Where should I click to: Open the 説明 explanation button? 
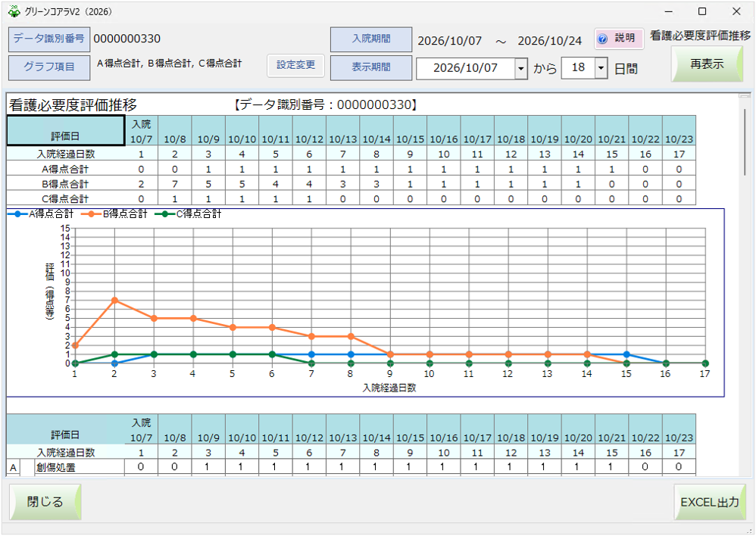(x=619, y=39)
